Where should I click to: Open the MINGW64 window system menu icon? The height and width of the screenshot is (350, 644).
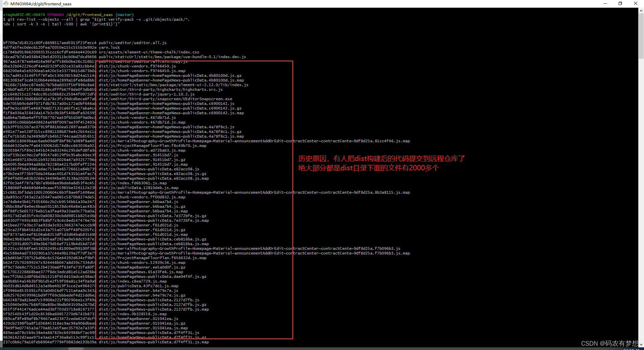(x=6, y=4)
